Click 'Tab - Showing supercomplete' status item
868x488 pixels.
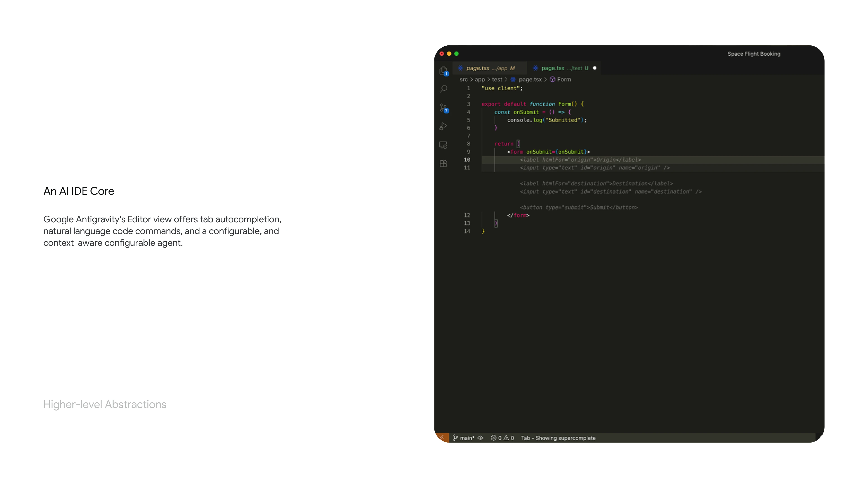[558, 438]
